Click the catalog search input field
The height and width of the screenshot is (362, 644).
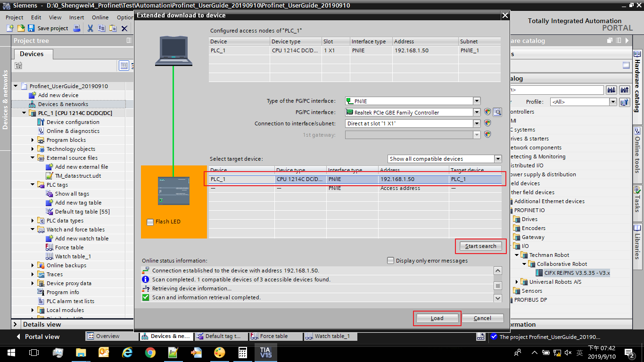[556, 90]
